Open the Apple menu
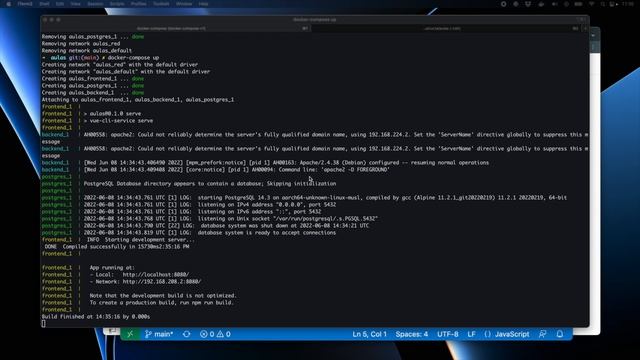 point(8,4)
